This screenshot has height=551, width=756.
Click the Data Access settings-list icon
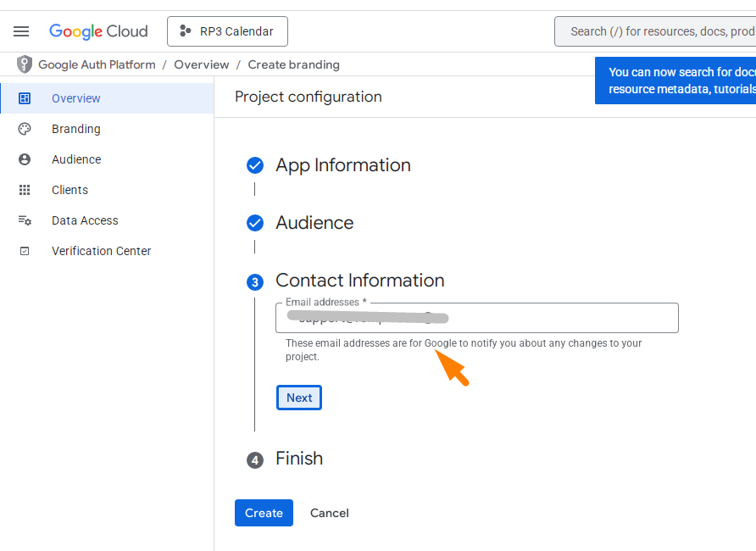tap(25, 220)
